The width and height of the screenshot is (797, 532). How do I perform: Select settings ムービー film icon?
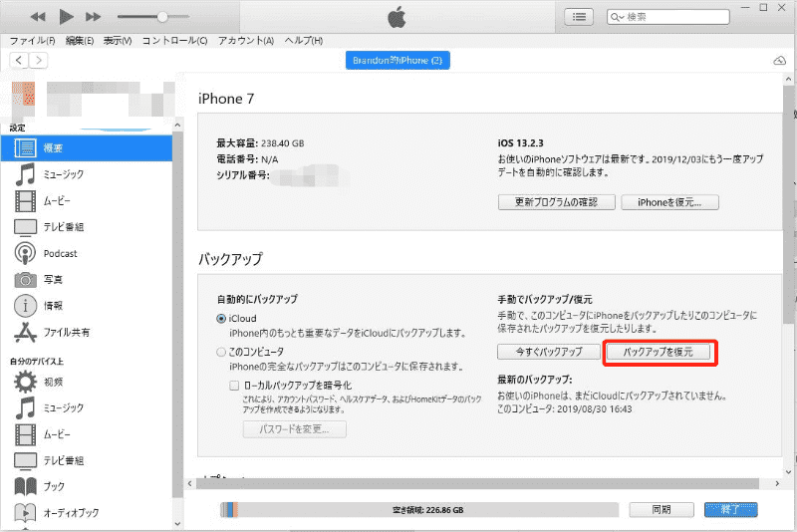pyautogui.click(x=26, y=200)
